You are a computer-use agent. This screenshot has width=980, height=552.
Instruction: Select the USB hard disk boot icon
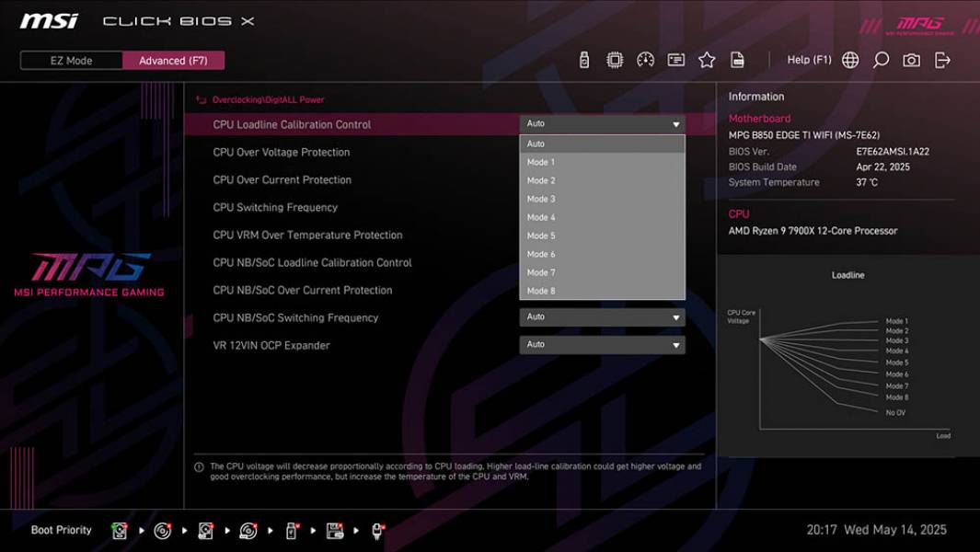pyautogui.click(x=205, y=531)
